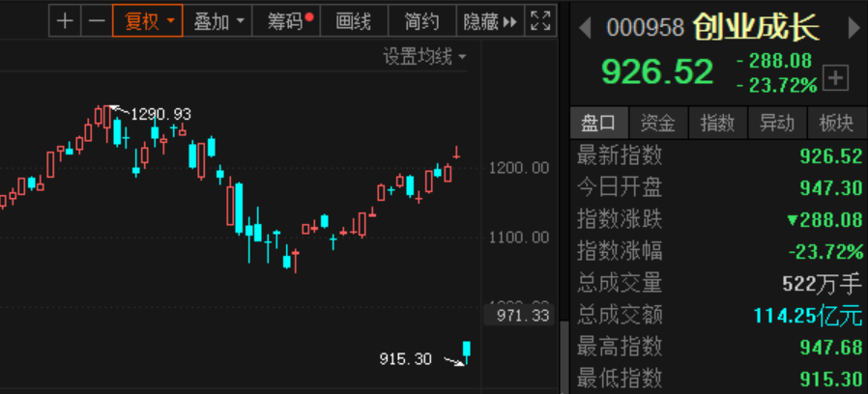The image size is (868, 394).
Task: Click 指数涨跌 row label
Action: 620,219
